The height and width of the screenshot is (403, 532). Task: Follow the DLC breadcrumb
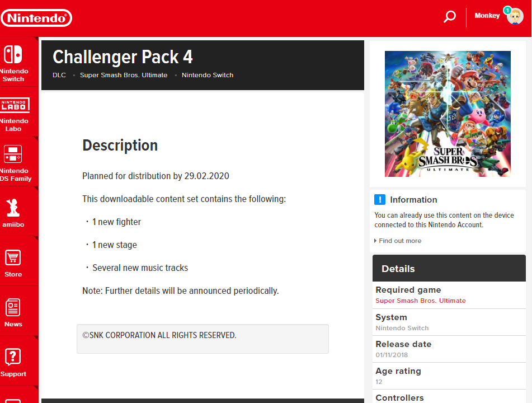pos(59,75)
